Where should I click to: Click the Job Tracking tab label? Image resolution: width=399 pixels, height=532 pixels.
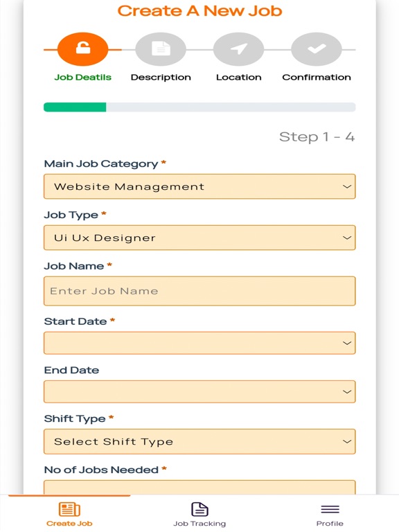click(x=199, y=524)
